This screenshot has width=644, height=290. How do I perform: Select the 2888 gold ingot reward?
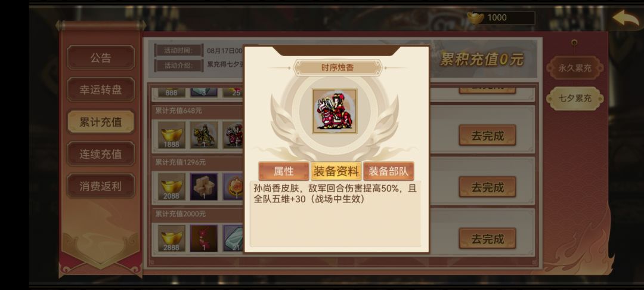coord(171,238)
